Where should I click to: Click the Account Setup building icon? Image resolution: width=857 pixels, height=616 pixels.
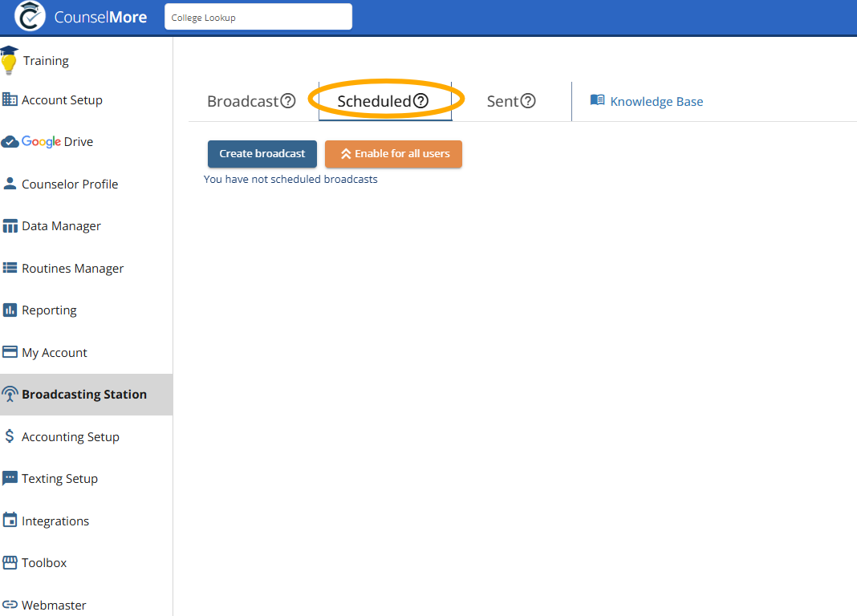click(x=10, y=99)
